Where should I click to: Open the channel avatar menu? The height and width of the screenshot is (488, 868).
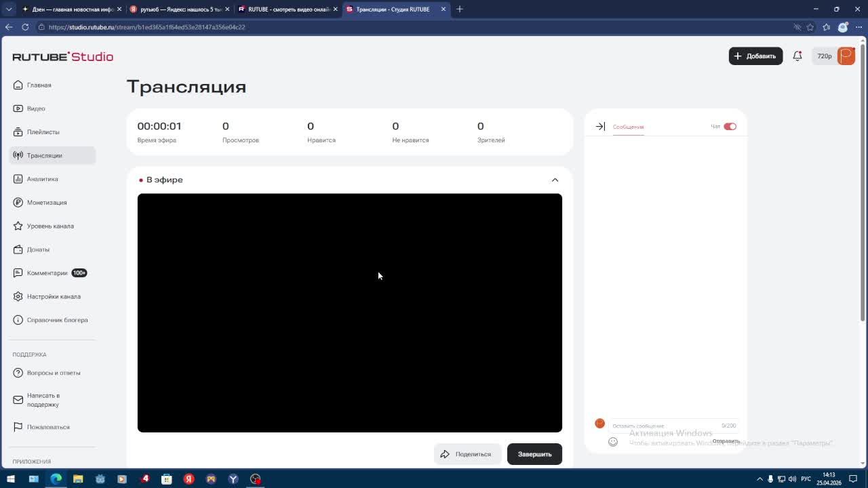pos(846,56)
